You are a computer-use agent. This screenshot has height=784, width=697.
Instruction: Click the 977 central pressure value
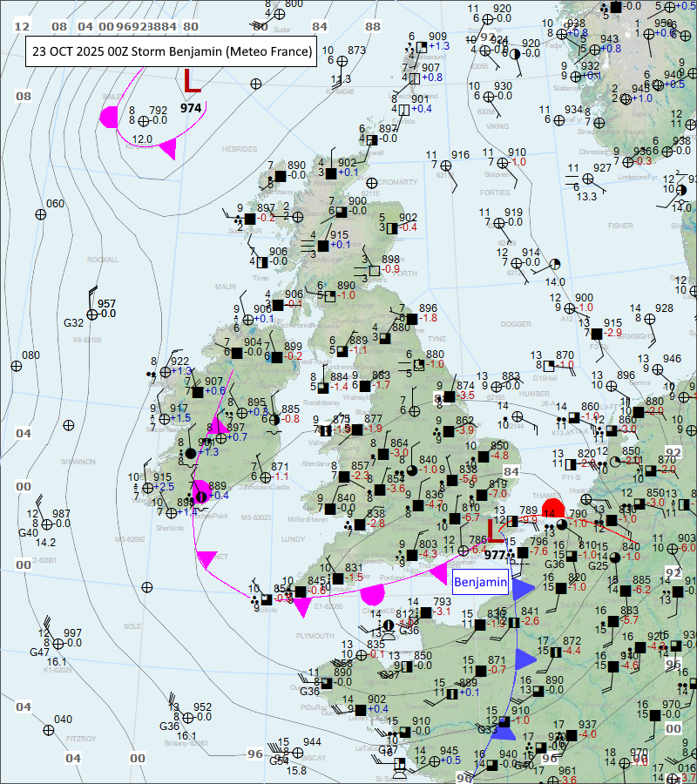[496, 554]
